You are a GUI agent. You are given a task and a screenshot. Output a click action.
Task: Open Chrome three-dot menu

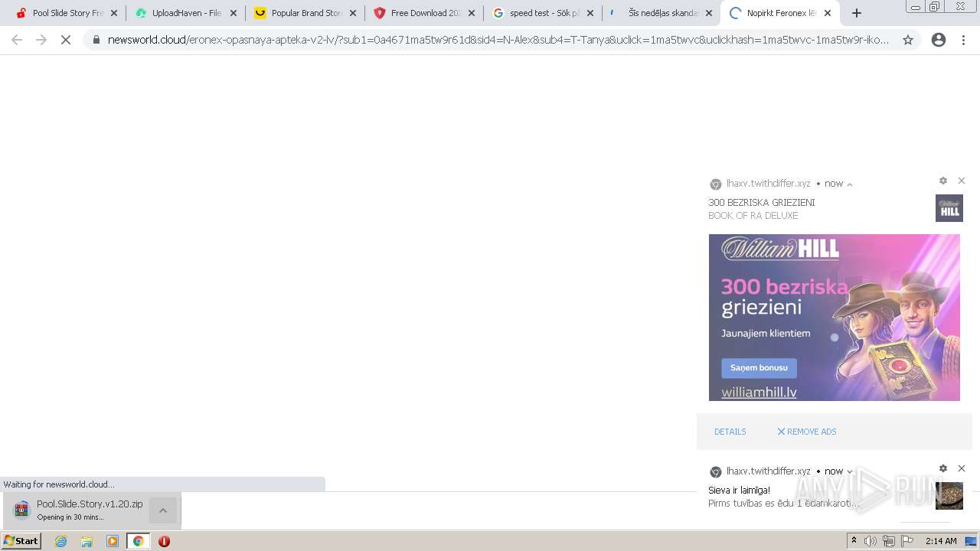pos(963,40)
